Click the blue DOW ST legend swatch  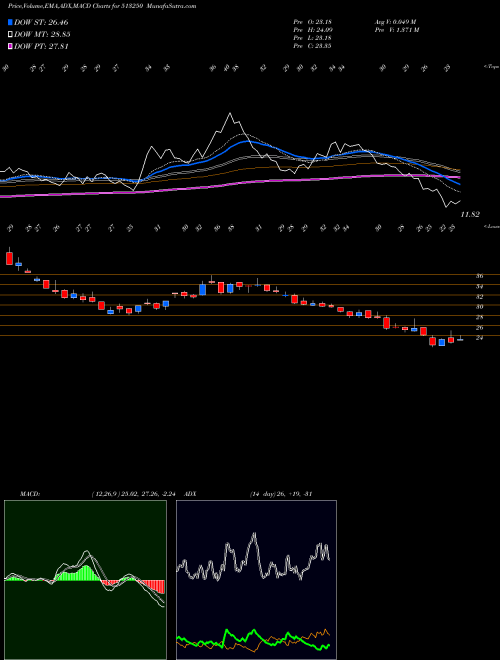click(11, 22)
